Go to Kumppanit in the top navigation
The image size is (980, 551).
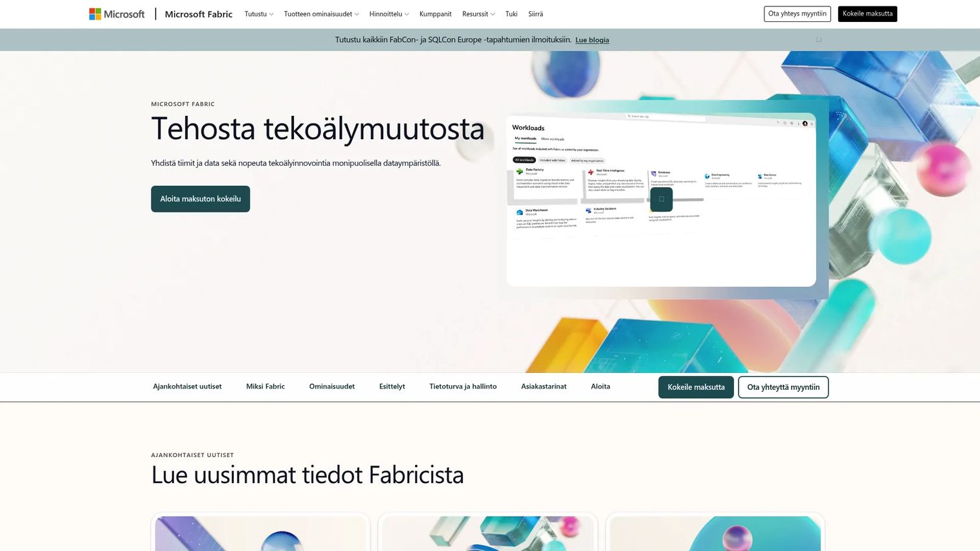pos(436,14)
